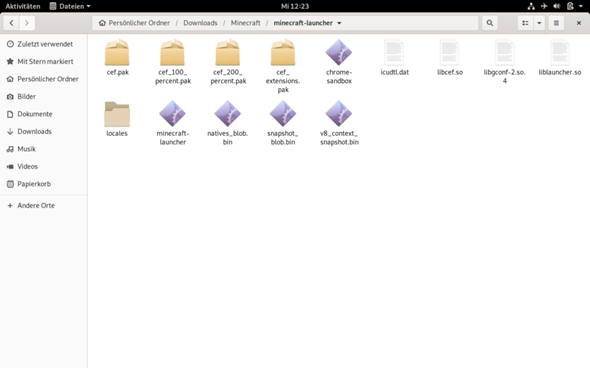
Task: Select the libgconf-2.so.4 file icon
Action: coord(505,52)
